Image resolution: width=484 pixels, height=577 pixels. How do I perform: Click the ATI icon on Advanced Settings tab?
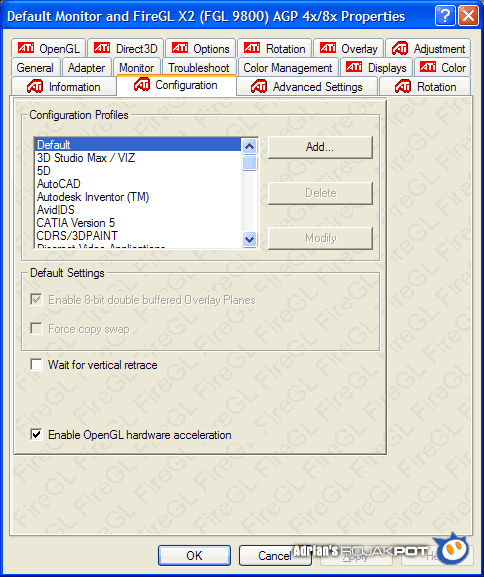259,86
